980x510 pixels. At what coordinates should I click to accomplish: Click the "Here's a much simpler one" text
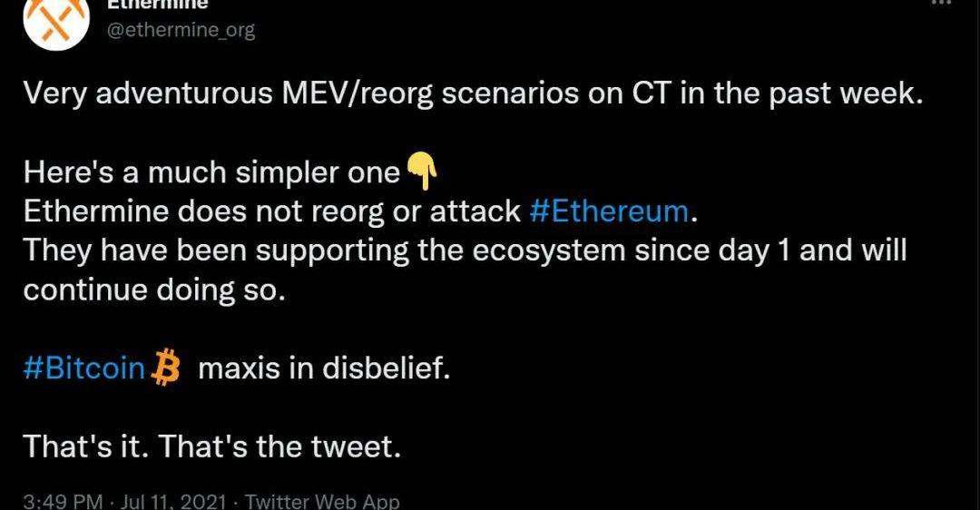211,172
